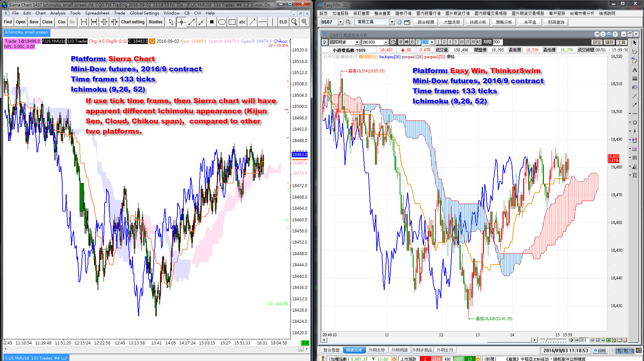Viewport: 644px width, 361px height.
Task: Click the arrow cursor tool in EasyWin side toolbar
Action: coord(635,43)
